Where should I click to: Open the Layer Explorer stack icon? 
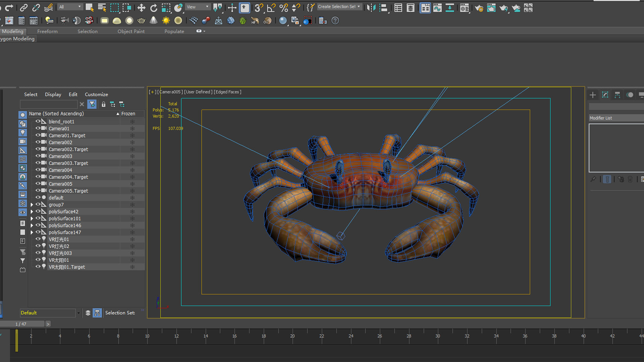[411, 8]
